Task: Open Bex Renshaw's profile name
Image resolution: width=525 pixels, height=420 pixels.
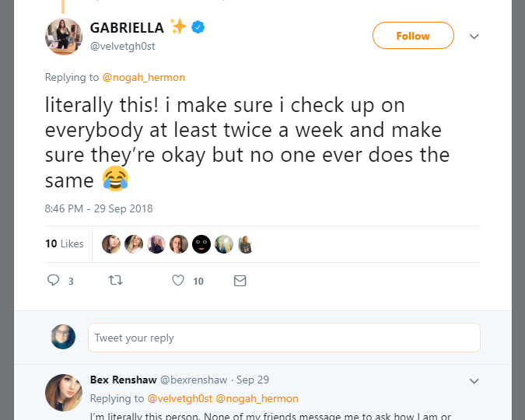Action: (124, 380)
